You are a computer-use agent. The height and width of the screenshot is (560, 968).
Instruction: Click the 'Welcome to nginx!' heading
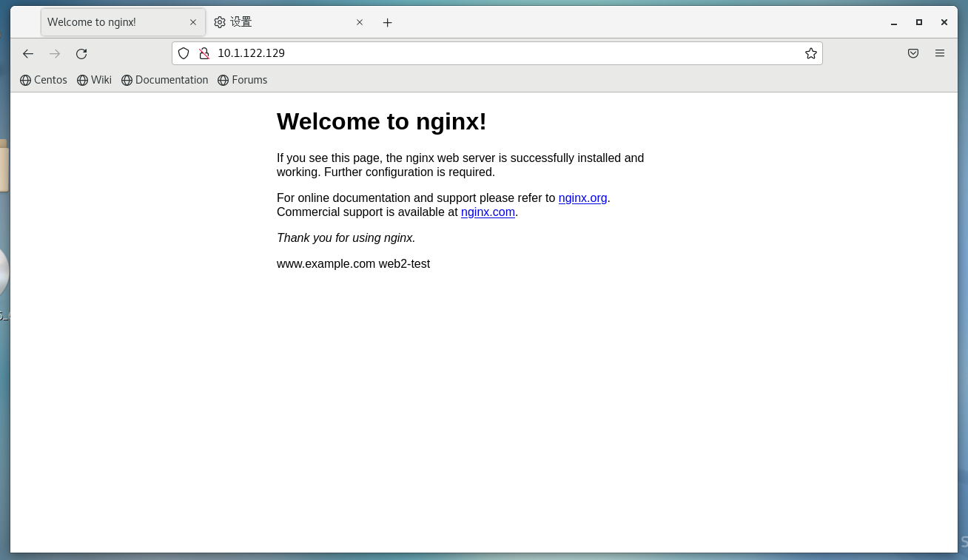[x=382, y=121]
